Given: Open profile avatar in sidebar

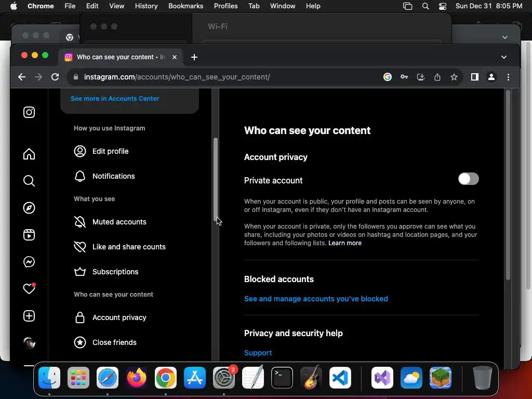Looking at the screenshot, I should coord(29,343).
